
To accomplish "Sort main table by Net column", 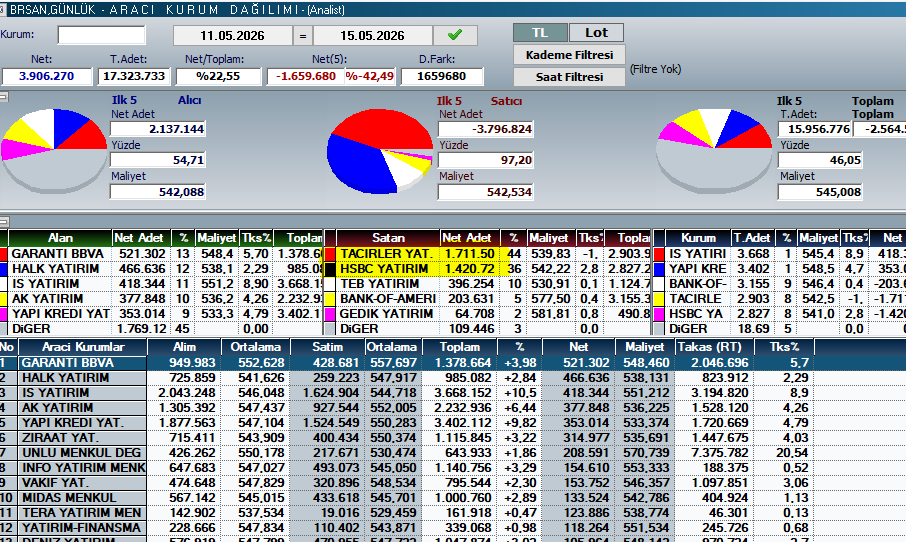I will click(x=578, y=347).
